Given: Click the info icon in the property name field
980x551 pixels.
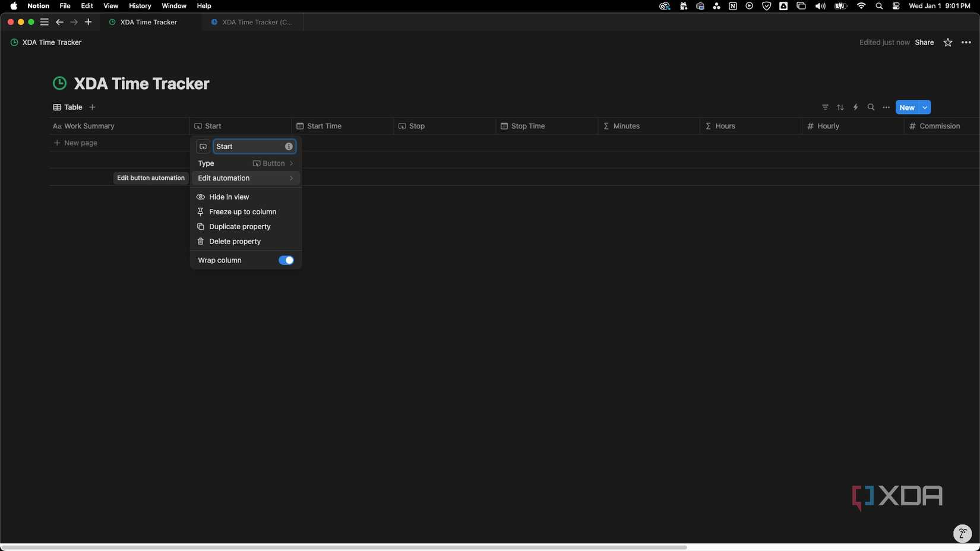Looking at the screenshot, I should tap(289, 147).
